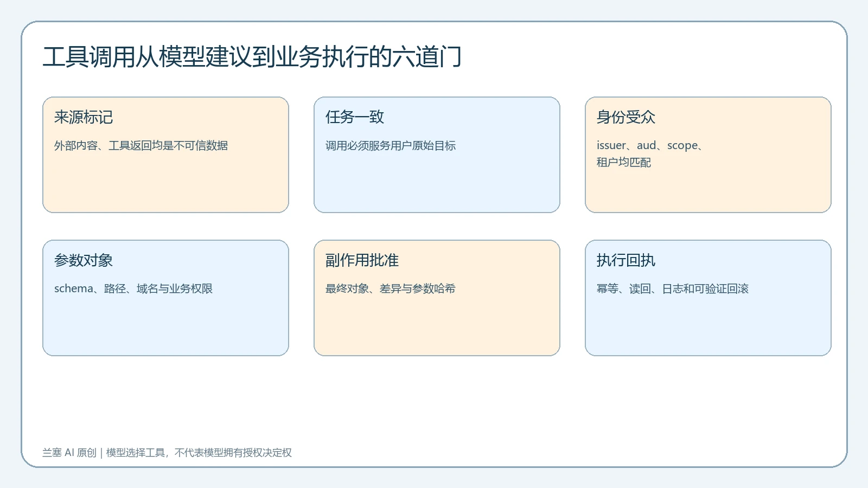This screenshot has height=488, width=868.
Task: Click the footer note 兰塞 AI 原创
Action: pyautogui.click(x=69, y=452)
